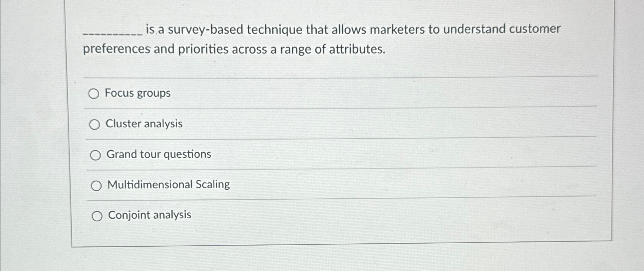Click the Cluster analysis answer label
Image resolution: width=644 pixels, height=271 pixels.
tap(144, 124)
